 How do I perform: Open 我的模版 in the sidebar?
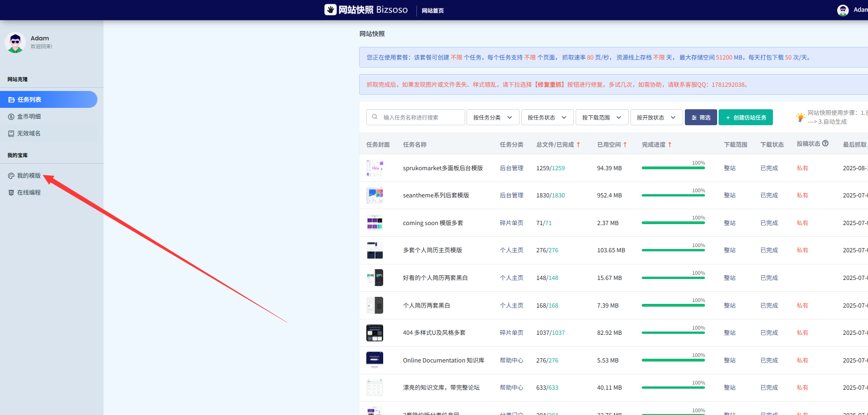pyautogui.click(x=29, y=176)
